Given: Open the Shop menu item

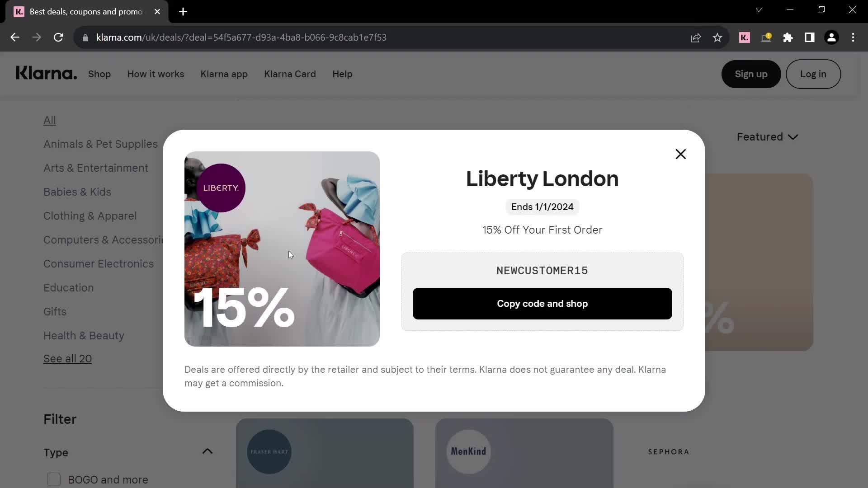Looking at the screenshot, I should click(x=99, y=73).
